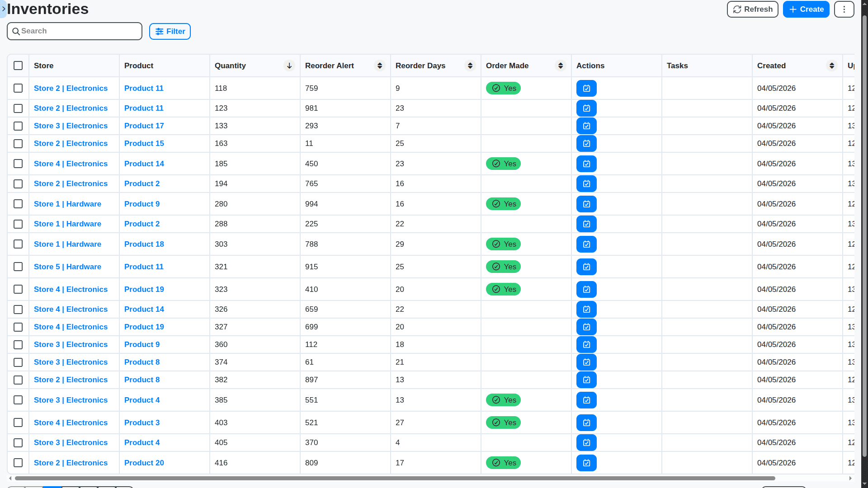
Task: Click the Yes badge on the Product 14 row
Action: click(503, 164)
